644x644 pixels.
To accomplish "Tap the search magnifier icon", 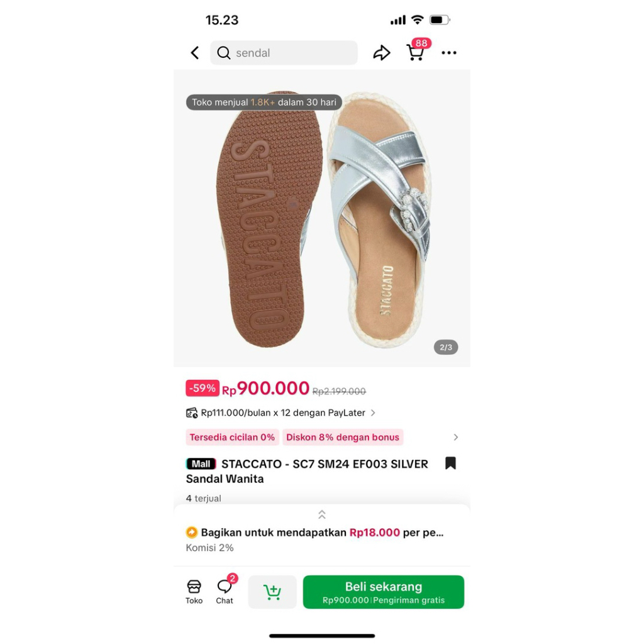I will [224, 53].
